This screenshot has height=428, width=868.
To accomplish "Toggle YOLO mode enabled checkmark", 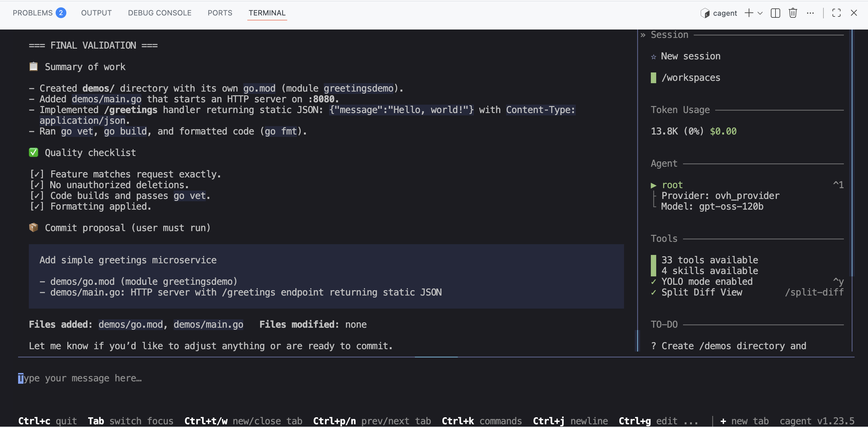I will (x=654, y=282).
